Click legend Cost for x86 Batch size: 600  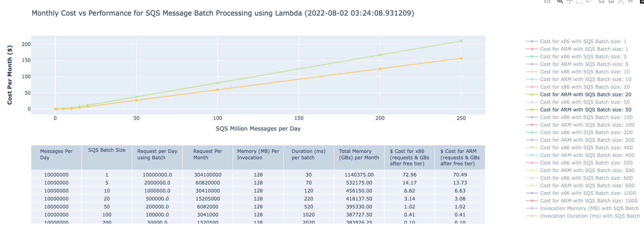tap(580, 178)
